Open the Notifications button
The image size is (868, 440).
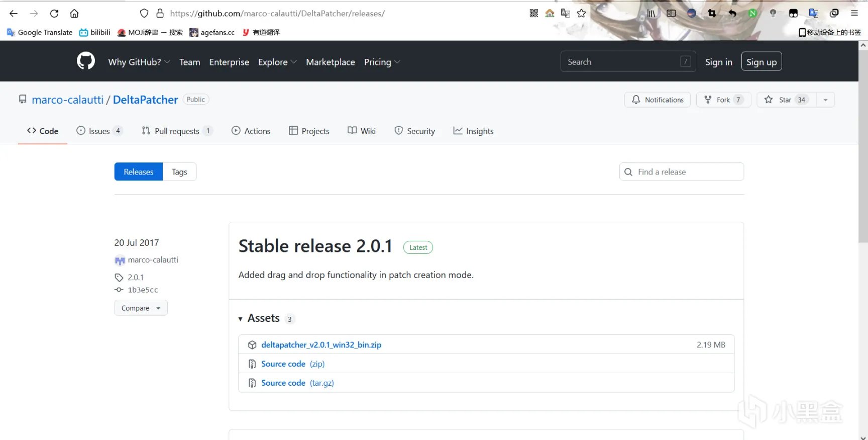[657, 100]
